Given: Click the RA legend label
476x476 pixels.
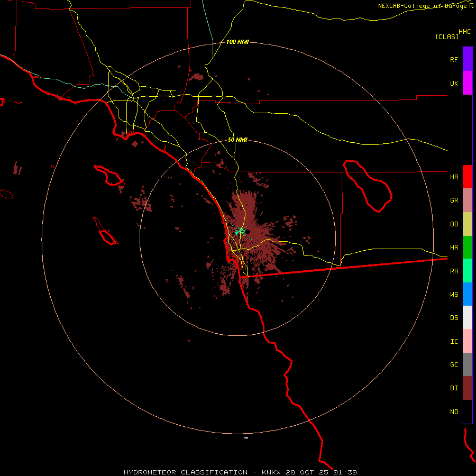Looking at the screenshot, I should [x=454, y=271].
